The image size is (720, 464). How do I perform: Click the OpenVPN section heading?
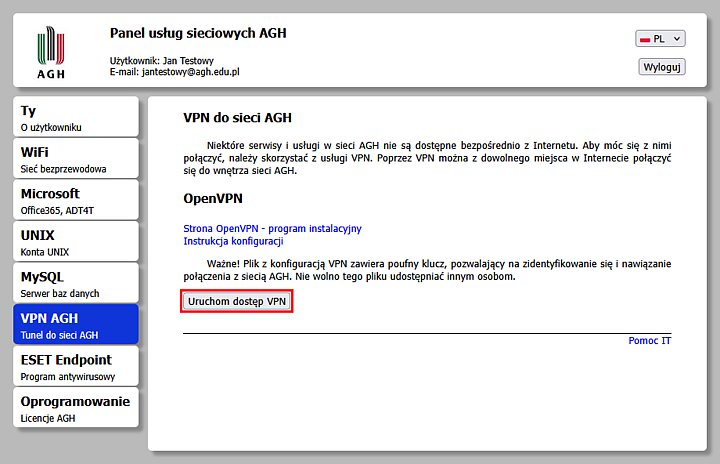coord(213,198)
